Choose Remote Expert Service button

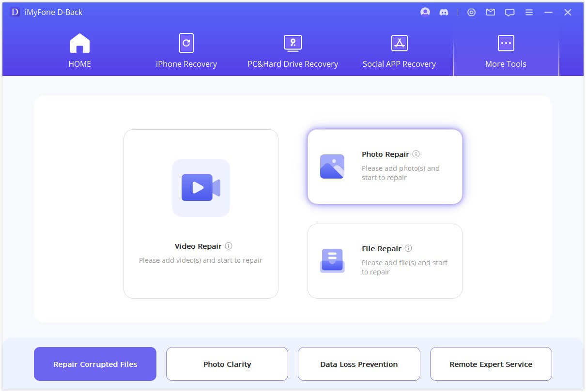click(491, 364)
